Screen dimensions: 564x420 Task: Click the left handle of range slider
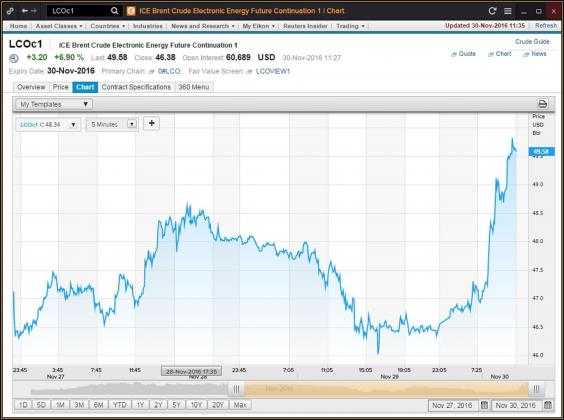(236, 389)
